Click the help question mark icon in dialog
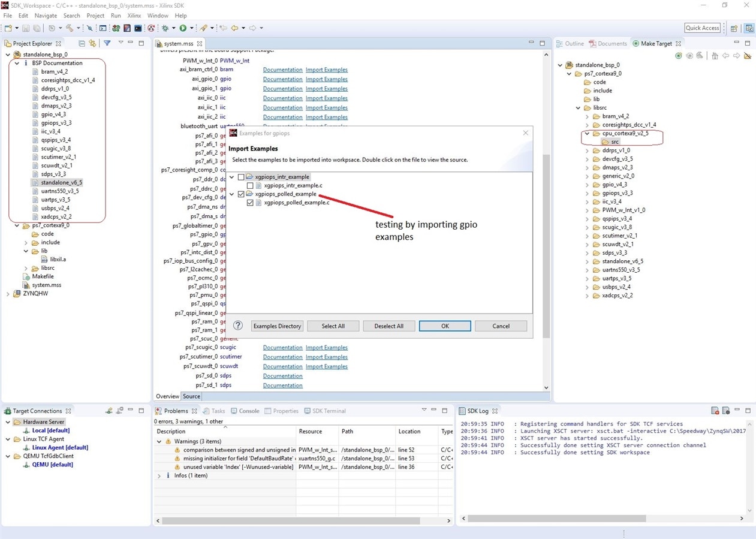Image resolution: width=756 pixels, height=539 pixels. click(x=238, y=326)
